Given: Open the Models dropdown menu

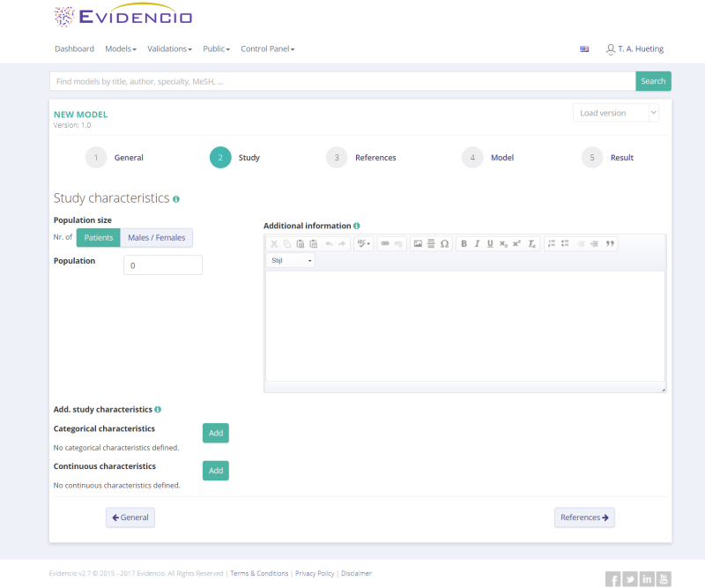Looking at the screenshot, I should (x=121, y=49).
